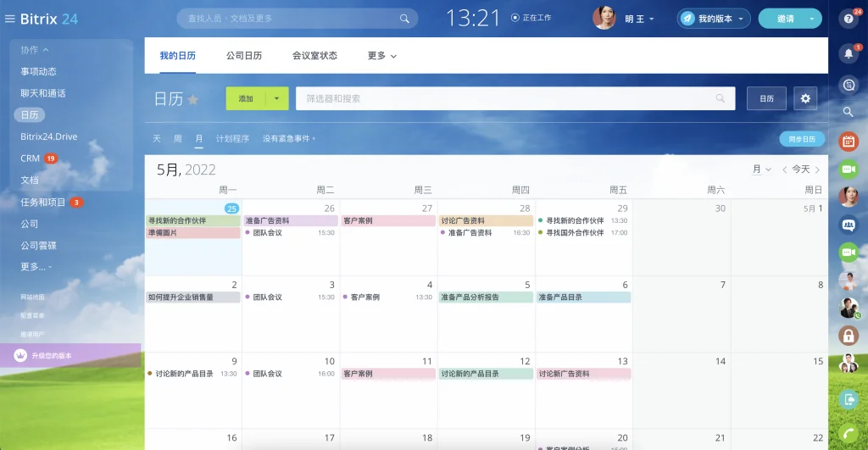Expand the 添加 button dropdown arrow
The width and height of the screenshot is (868, 450).
click(x=277, y=98)
